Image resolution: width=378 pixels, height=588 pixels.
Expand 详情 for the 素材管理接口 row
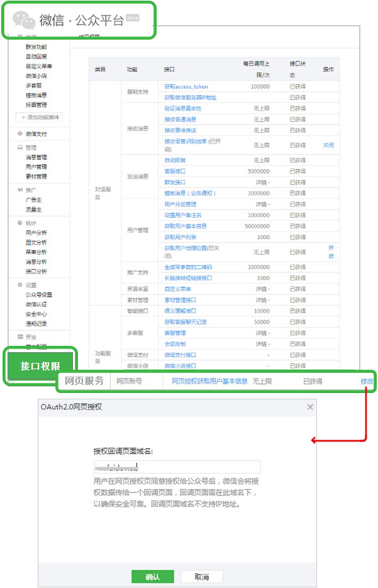click(263, 300)
